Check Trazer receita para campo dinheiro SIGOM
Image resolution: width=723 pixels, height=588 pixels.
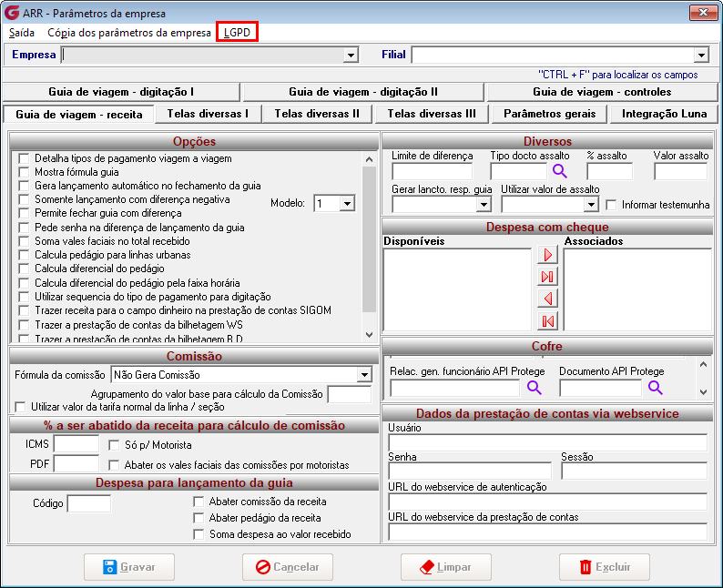tap(24, 310)
